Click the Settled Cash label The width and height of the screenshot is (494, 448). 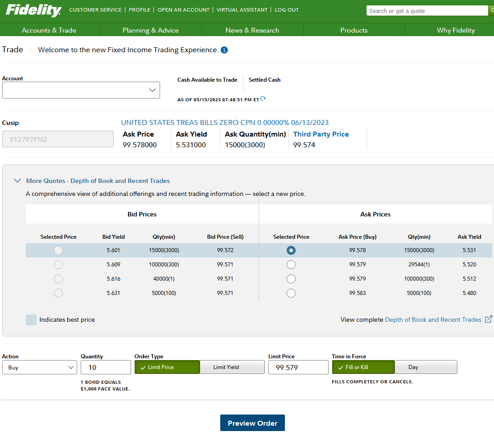(x=264, y=80)
